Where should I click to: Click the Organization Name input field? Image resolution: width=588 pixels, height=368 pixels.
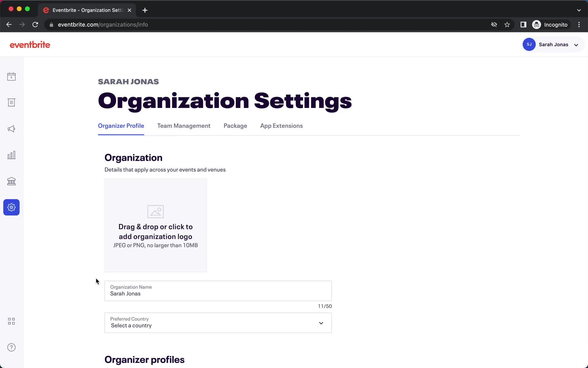218,293
